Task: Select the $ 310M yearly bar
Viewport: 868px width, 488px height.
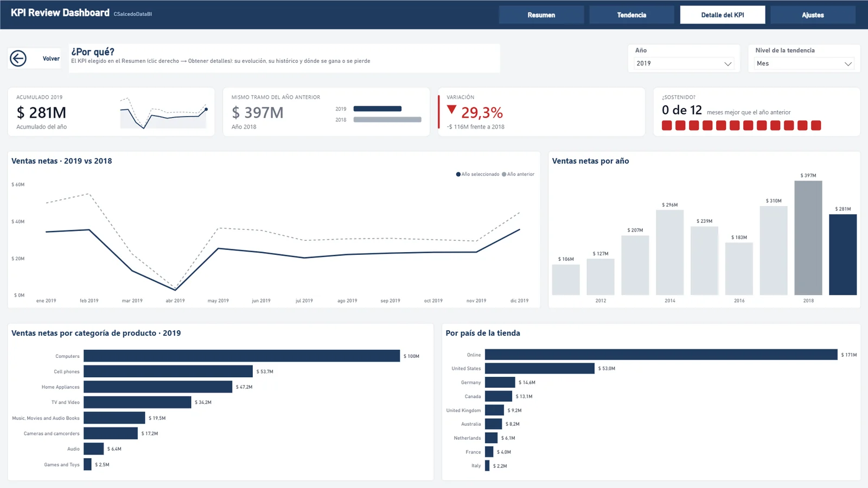Action: pos(774,251)
